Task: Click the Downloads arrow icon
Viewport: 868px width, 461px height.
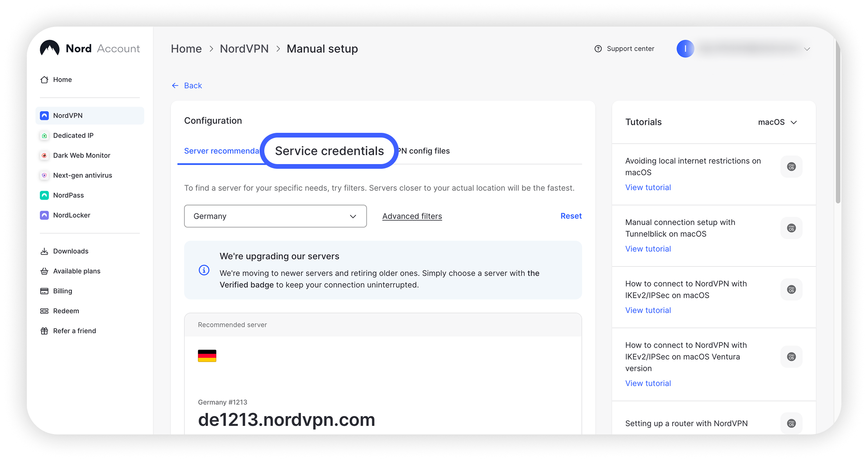Action: (45, 251)
